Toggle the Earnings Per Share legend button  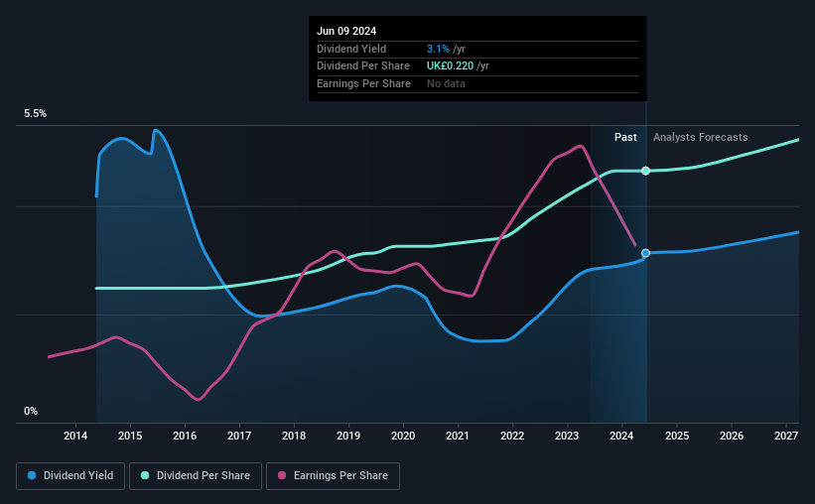(333, 476)
